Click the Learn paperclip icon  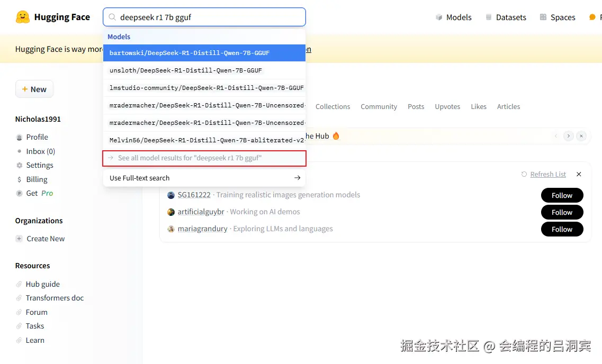19,340
